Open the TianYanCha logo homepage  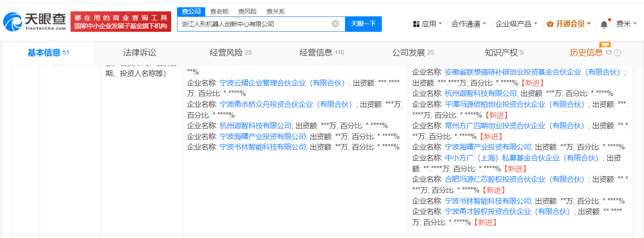(35, 21)
